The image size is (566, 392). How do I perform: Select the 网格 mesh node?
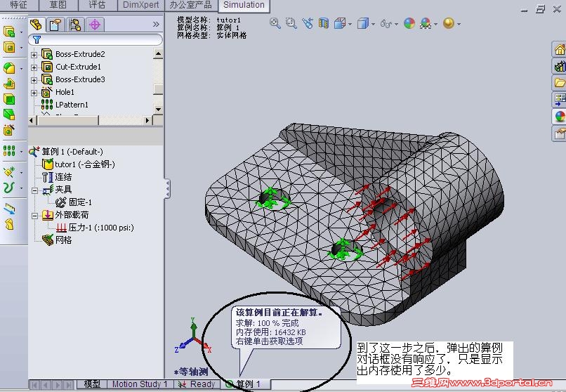pyautogui.click(x=57, y=240)
